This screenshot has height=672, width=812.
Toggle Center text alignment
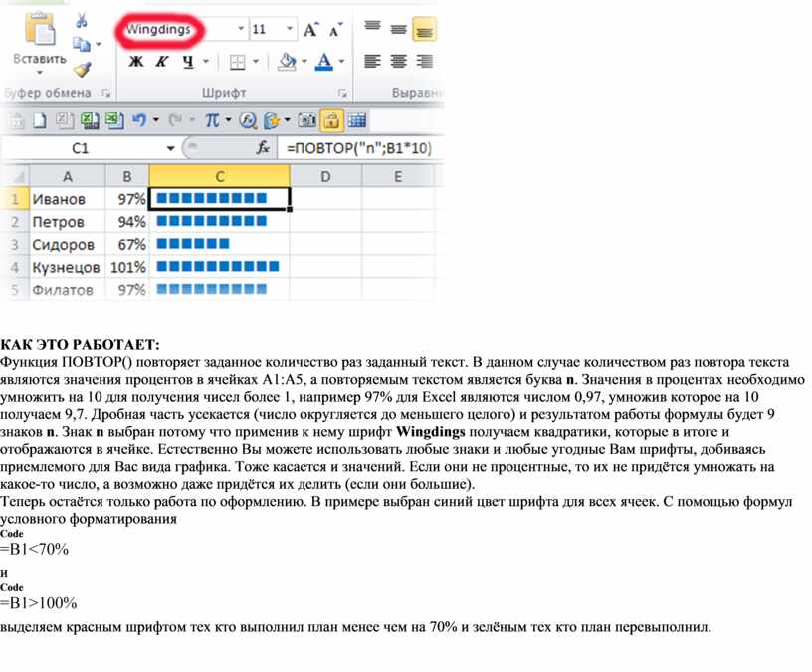pyautogui.click(x=398, y=61)
